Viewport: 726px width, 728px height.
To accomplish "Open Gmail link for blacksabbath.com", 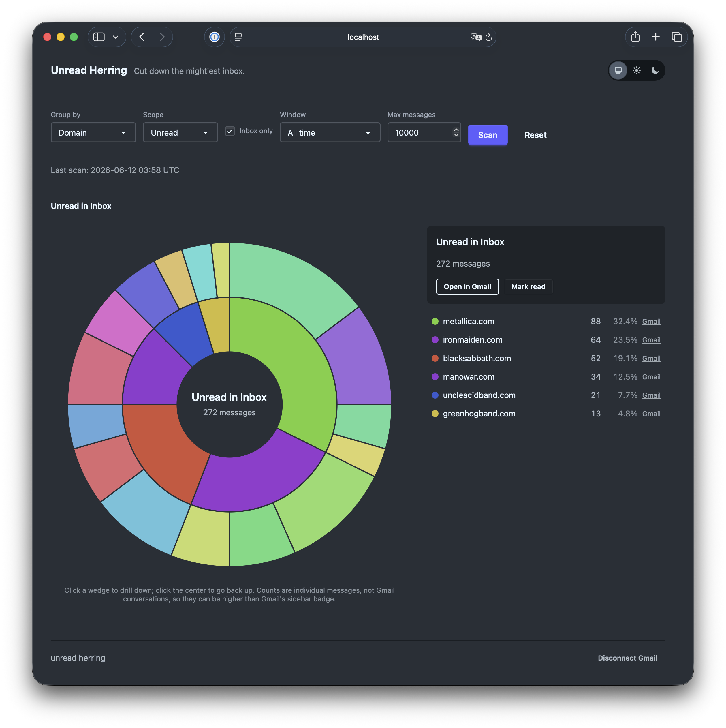I will click(x=651, y=358).
